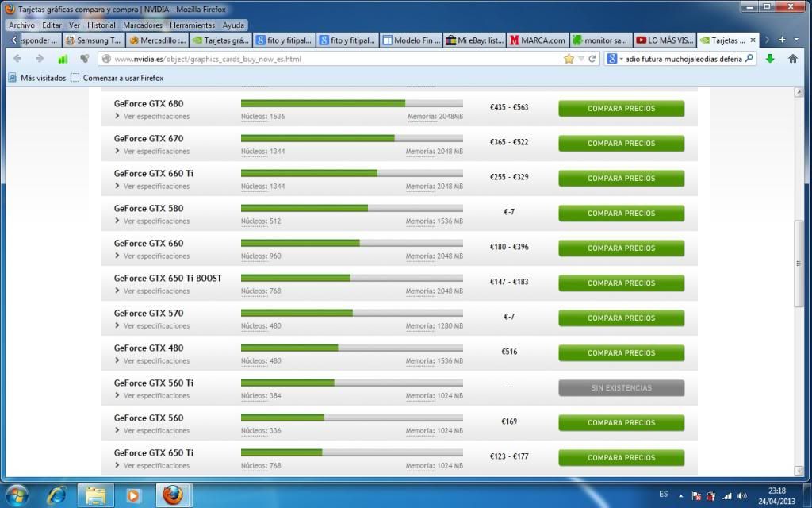
Task: Compare prices for GeForce GTX 670
Action: click(x=622, y=143)
